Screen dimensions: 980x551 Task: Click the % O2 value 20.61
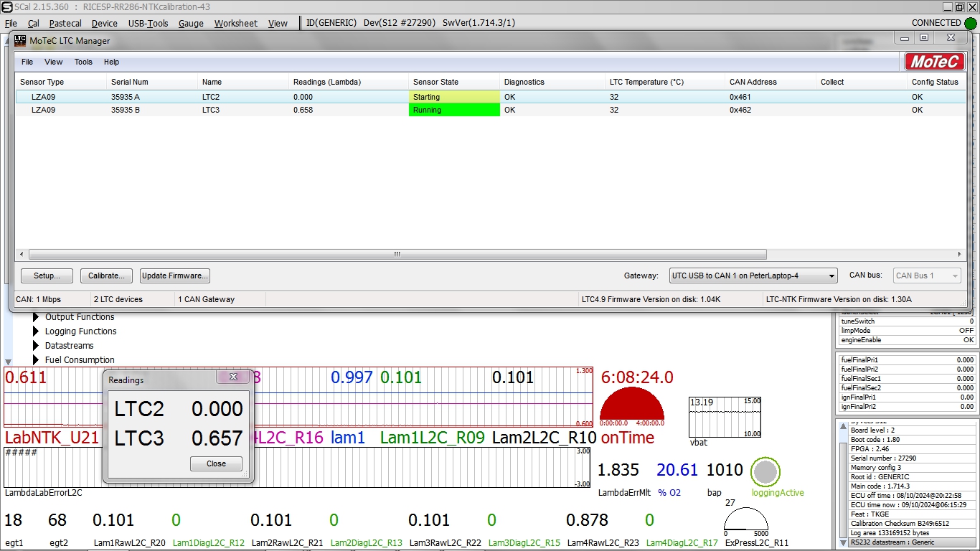[677, 470]
